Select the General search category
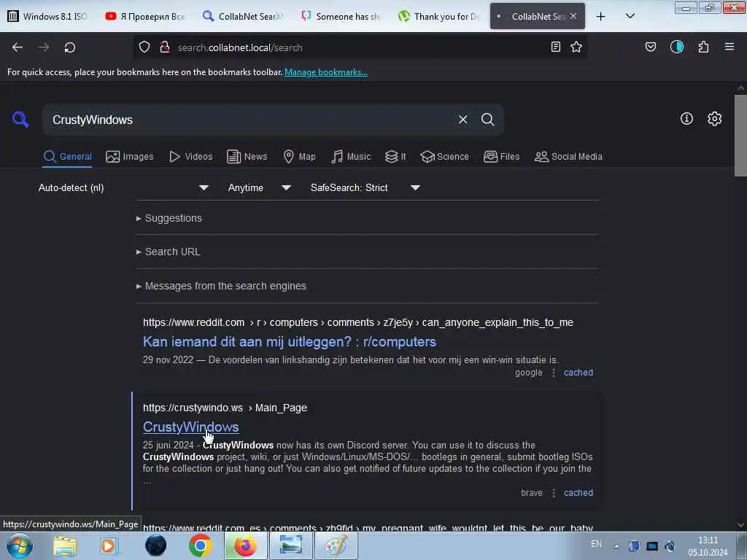The width and height of the screenshot is (747, 560). (67, 157)
